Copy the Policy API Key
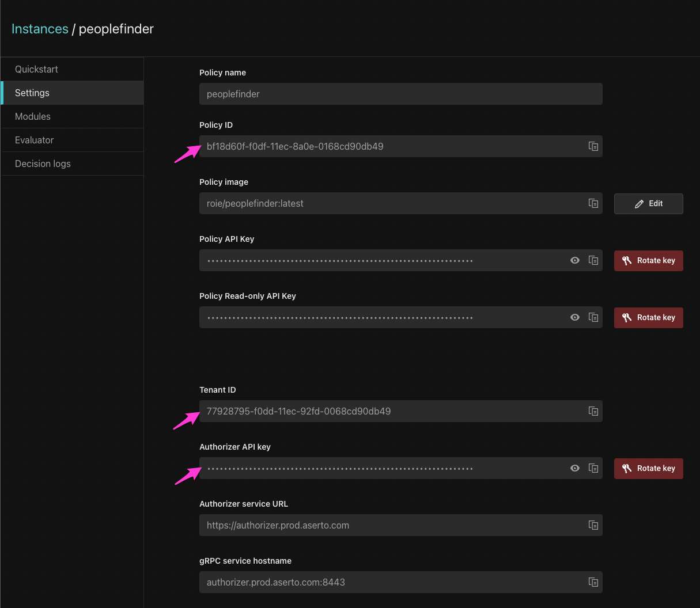The image size is (700, 608). pyautogui.click(x=593, y=260)
